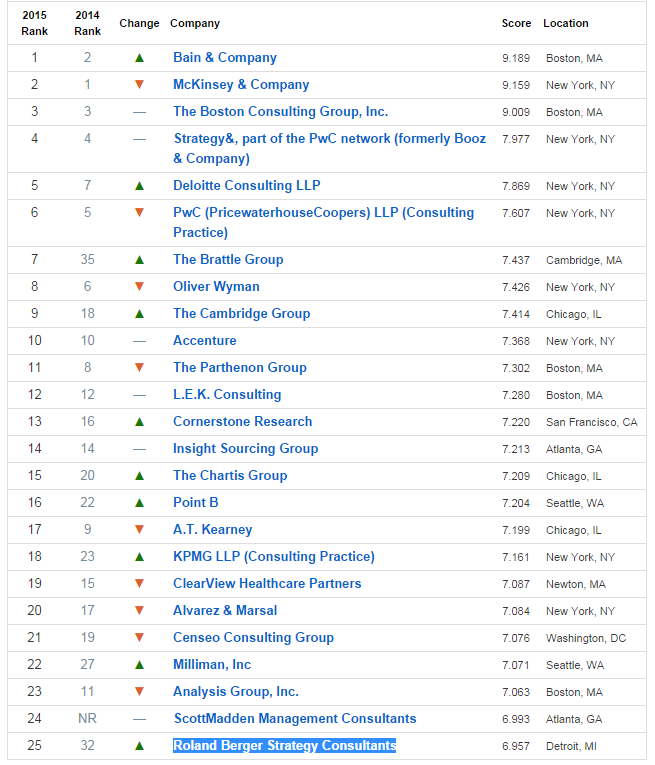Open the Analysis Group, Inc. link
The height and width of the screenshot is (765, 655).
pos(236,691)
